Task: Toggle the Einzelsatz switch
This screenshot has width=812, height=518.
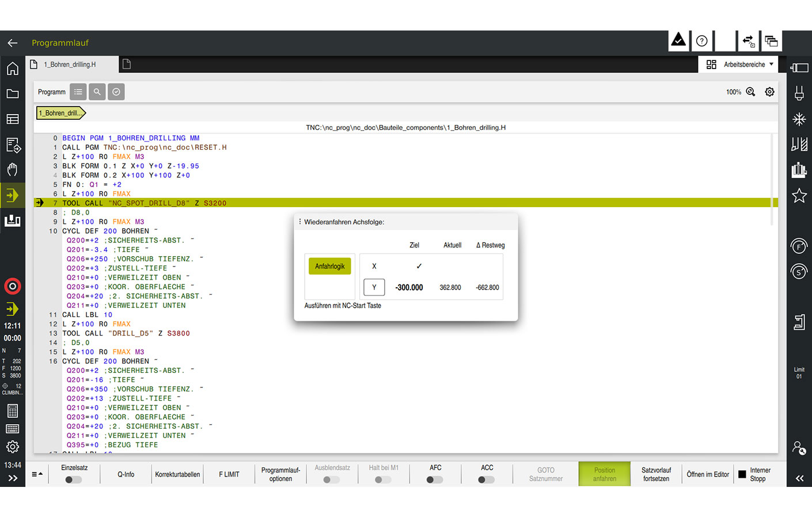Action: 74,479
